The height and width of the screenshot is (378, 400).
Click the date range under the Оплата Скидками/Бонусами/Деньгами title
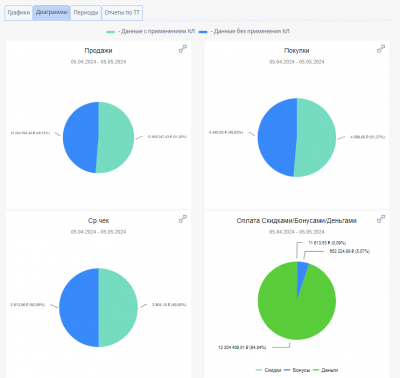pos(297,232)
